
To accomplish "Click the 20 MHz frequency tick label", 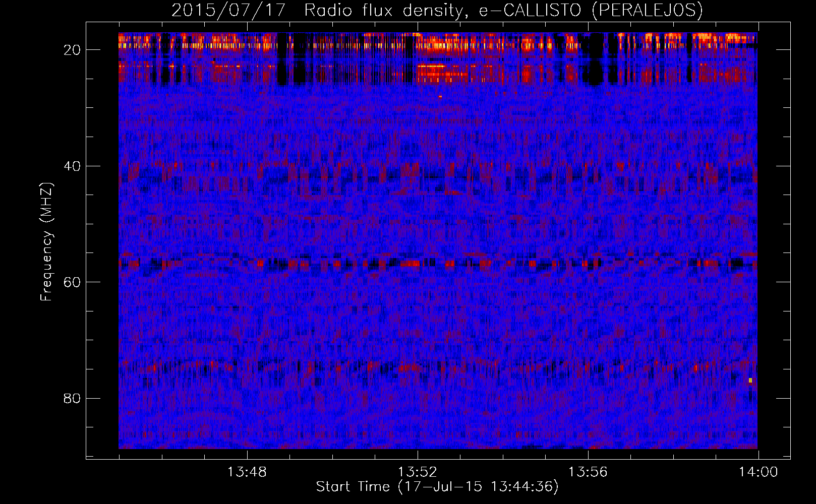I will (72, 50).
